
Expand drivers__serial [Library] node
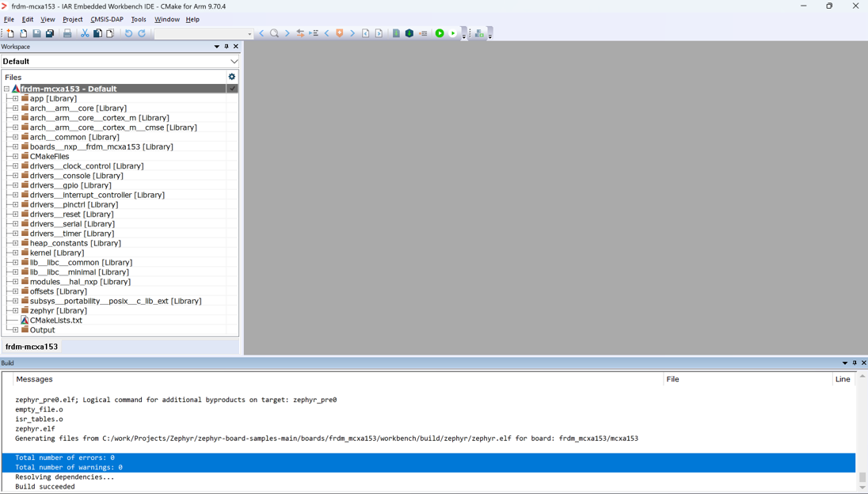pos(16,224)
